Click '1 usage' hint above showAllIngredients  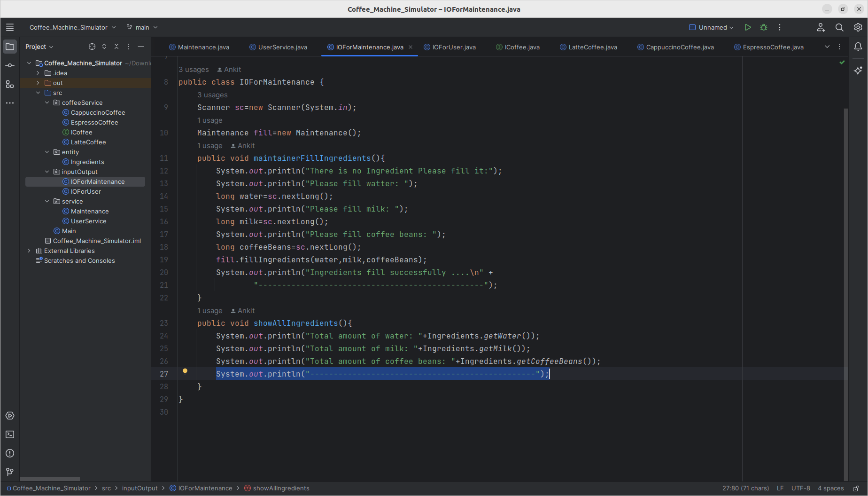click(210, 311)
